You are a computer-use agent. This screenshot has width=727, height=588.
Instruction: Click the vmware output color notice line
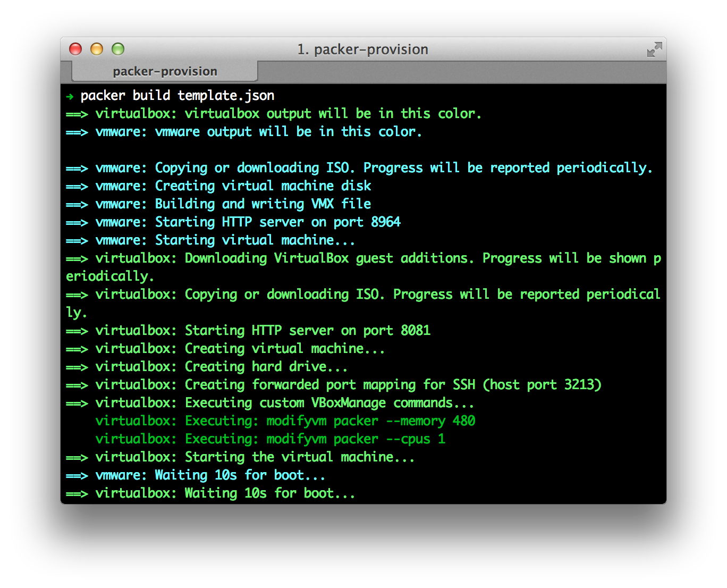click(259, 131)
